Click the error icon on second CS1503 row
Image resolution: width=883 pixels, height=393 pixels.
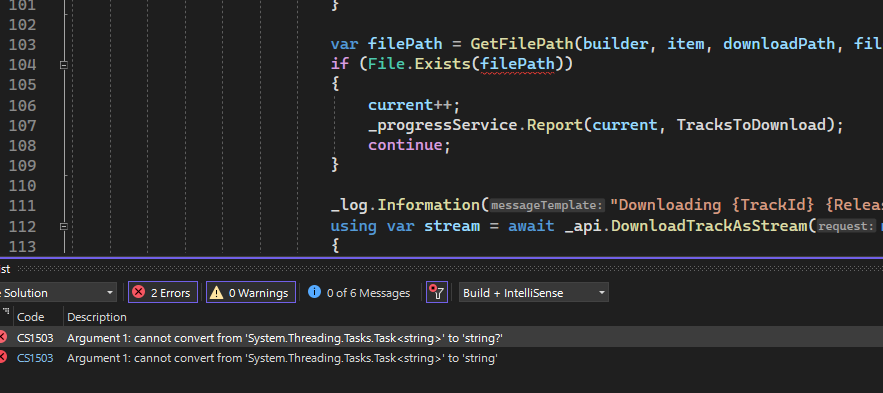[x=3, y=357]
